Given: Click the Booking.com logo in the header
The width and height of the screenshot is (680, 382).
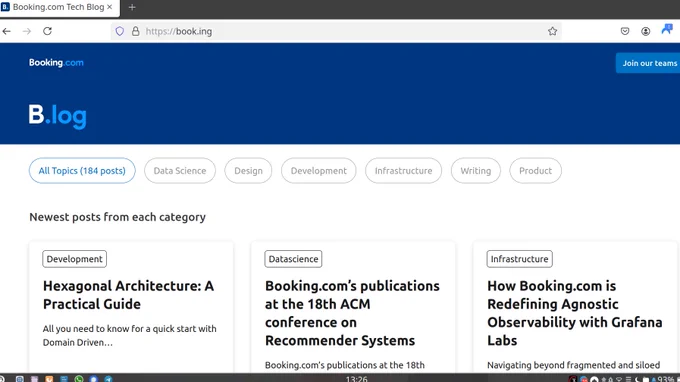Looking at the screenshot, I should pos(56,62).
